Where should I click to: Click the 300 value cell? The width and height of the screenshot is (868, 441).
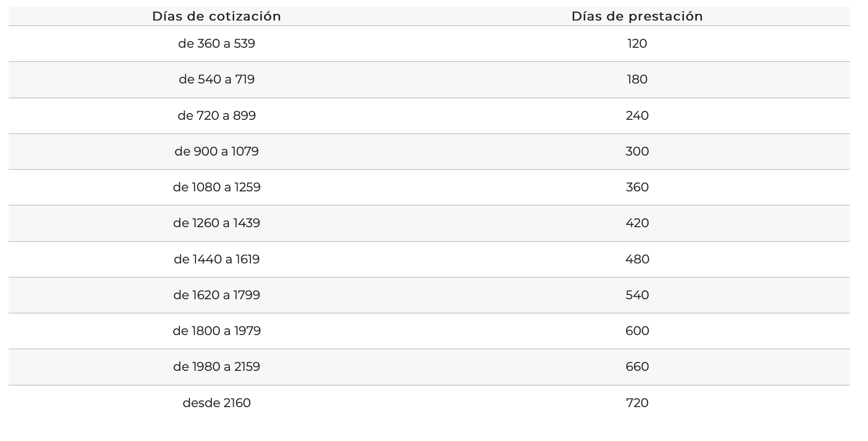(637, 151)
